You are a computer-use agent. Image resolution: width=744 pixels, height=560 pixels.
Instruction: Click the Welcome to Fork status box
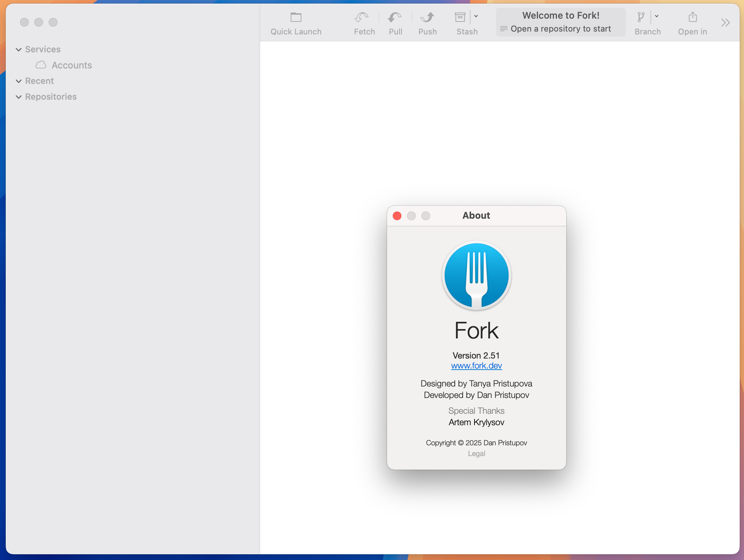click(x=561, y=22)
